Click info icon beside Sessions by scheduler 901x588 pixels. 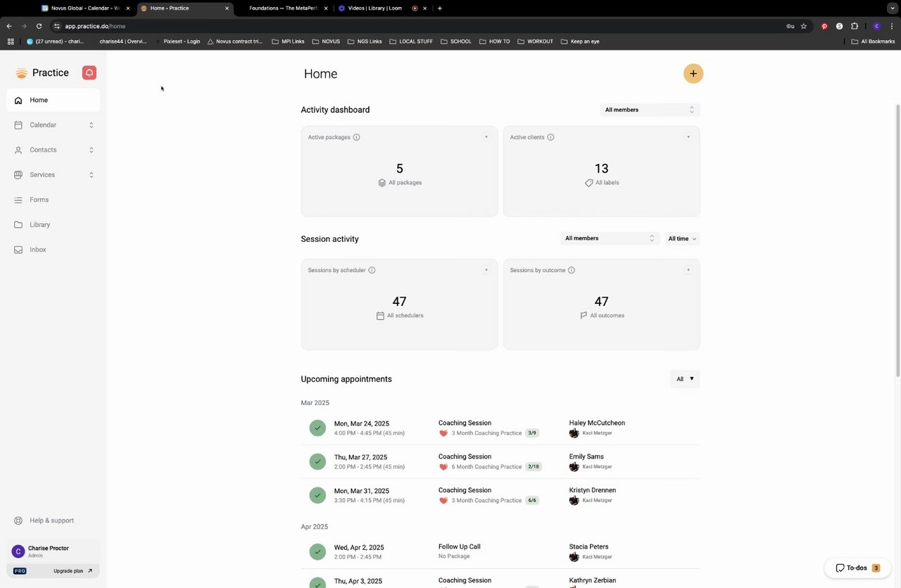[372, 270]
